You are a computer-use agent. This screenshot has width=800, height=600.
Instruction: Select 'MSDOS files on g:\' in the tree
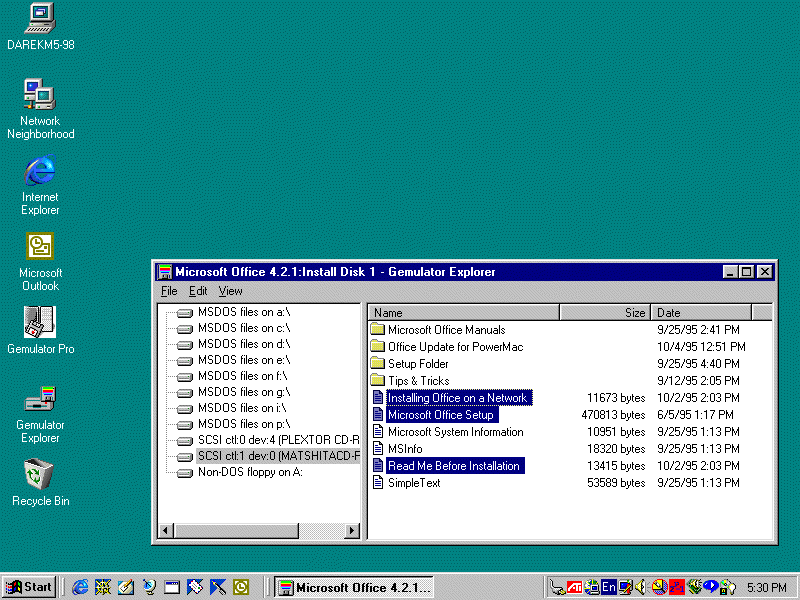coord(244,392)
